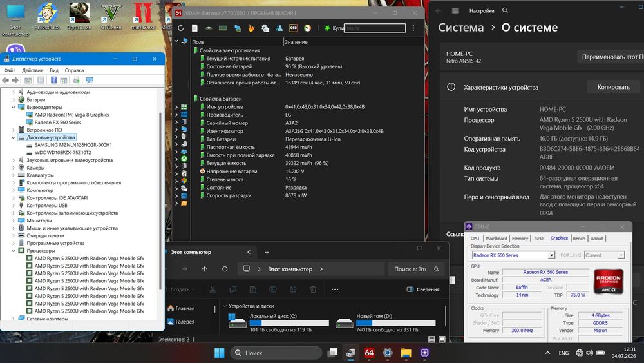Select SAMSUNG MZNLN128HCGR-000H1 disk entry
The height and width of the screenshot is (363, 644).
pos(73,144)
